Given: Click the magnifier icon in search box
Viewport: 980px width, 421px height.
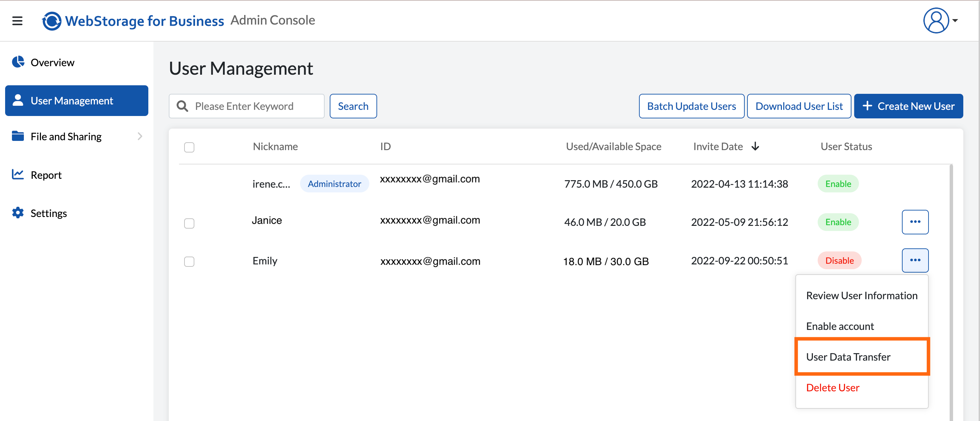Looking at the screenshot, I should [x=183, y=106].
